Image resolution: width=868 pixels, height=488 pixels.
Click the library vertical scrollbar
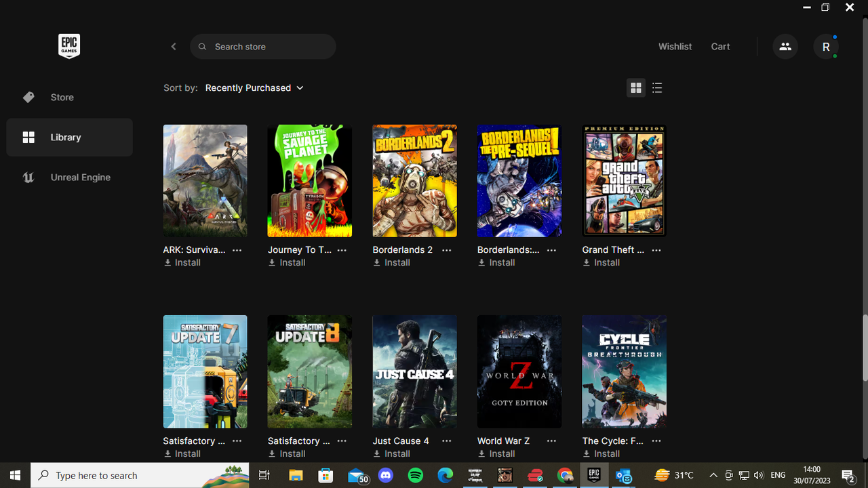pos(865,348)
